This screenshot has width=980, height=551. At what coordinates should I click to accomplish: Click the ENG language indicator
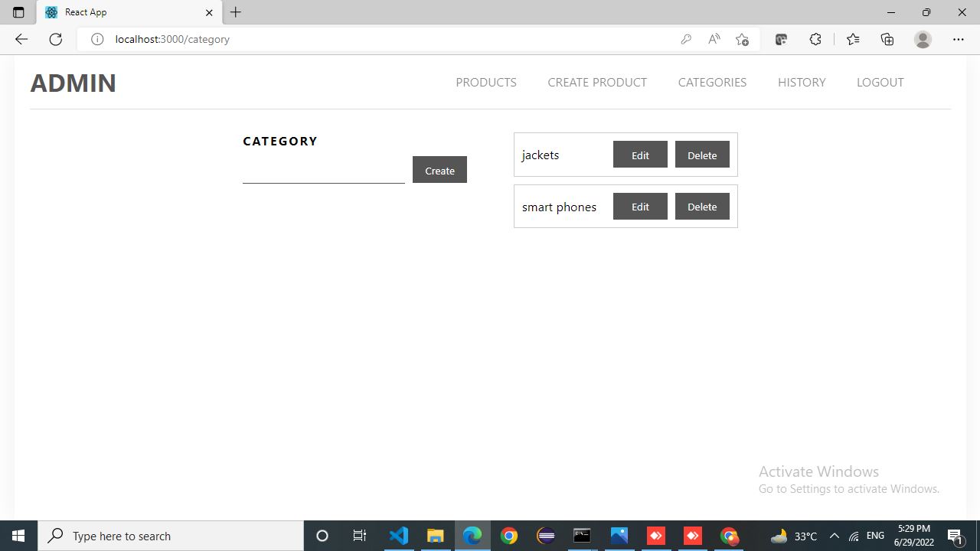click(x=875, y=536)
